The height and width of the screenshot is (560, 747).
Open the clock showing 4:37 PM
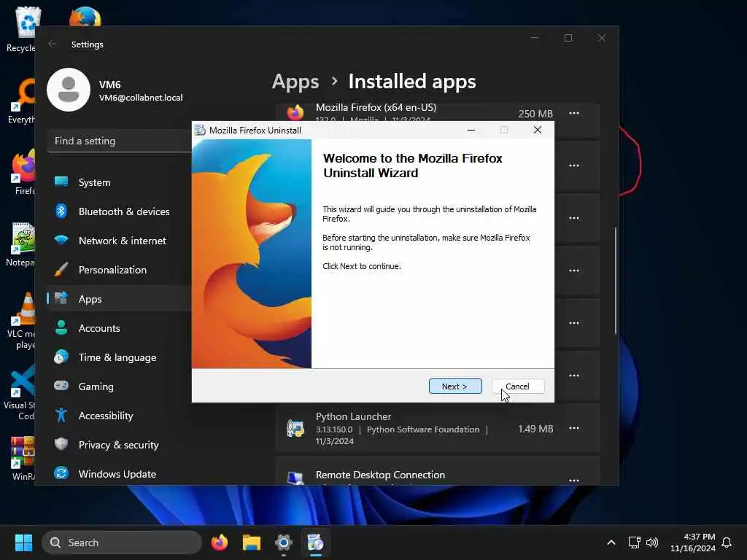coord(693,542)
